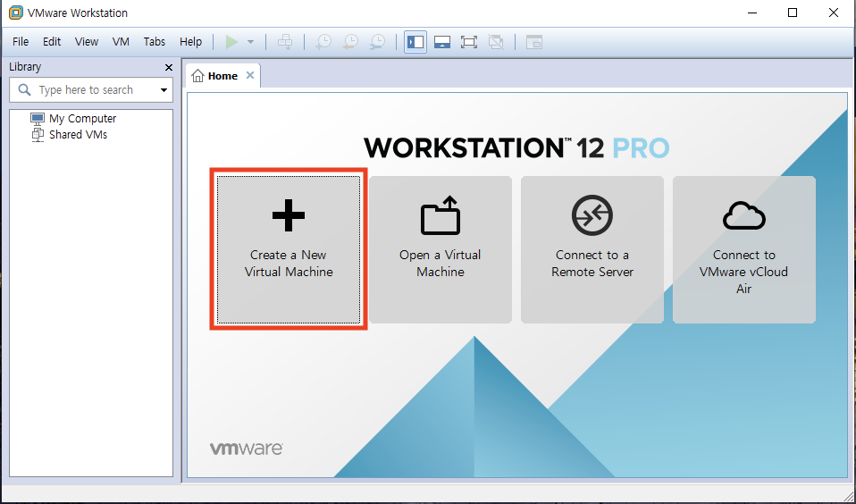Click the console view toolbar icon
This screenshot has height=504, width=856.
534,42
